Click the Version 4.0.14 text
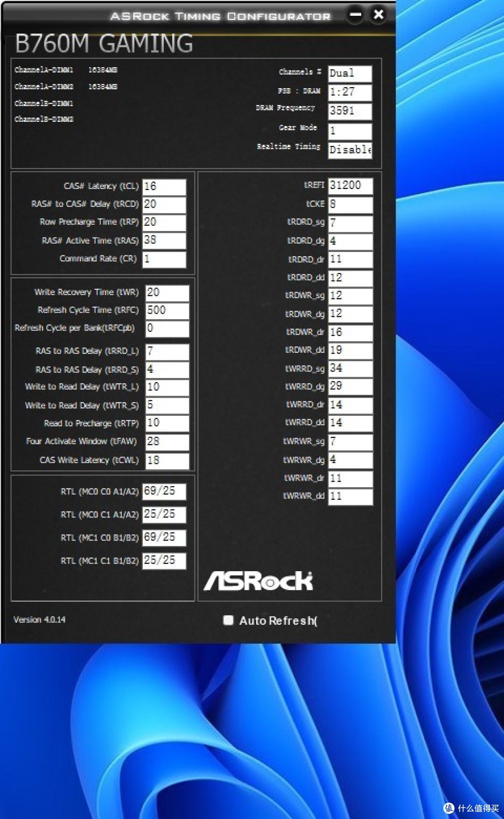The image size is (504, 819). pos(40,620)
